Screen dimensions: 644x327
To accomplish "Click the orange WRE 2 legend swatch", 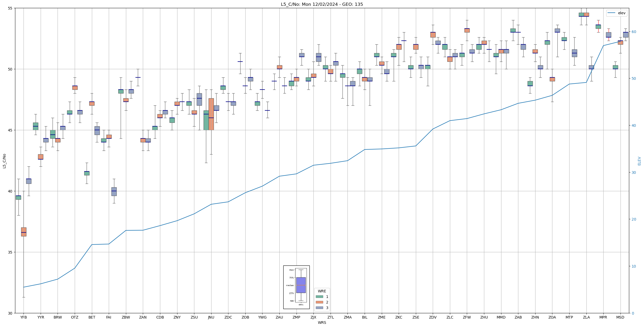I will pos(319,302).
